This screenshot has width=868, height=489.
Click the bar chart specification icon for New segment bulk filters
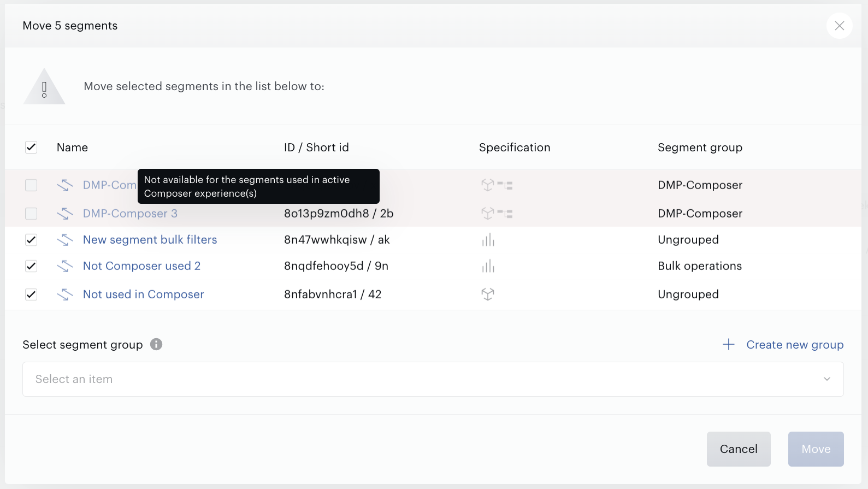click(x=488, y=240)
